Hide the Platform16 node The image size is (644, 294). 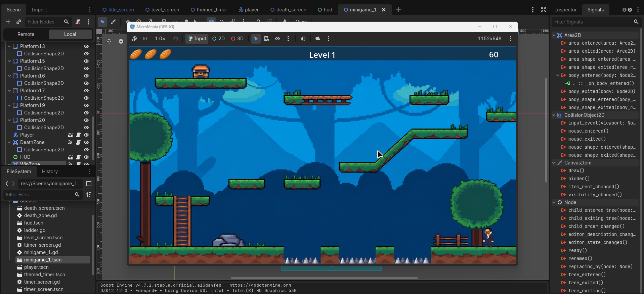click(86, 76)
